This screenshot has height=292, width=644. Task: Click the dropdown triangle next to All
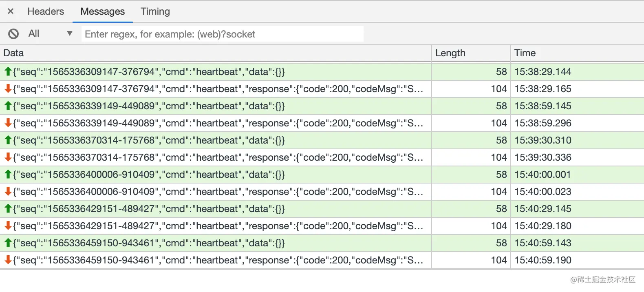tap(70, 33)
